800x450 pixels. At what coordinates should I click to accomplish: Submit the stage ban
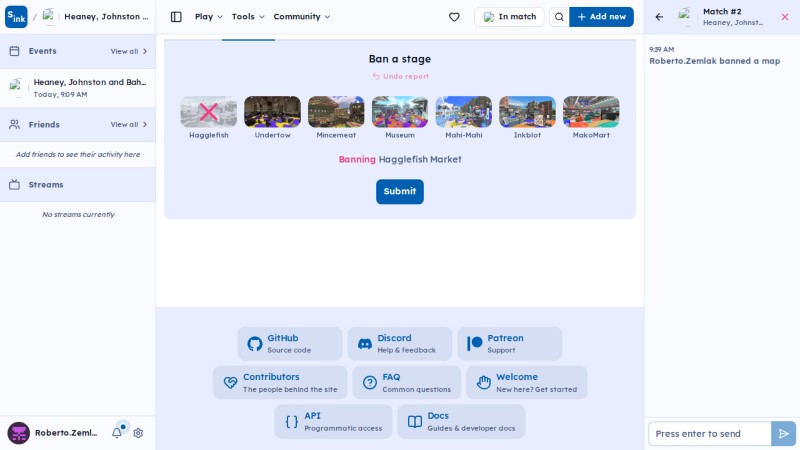click(x=400, y=191)
